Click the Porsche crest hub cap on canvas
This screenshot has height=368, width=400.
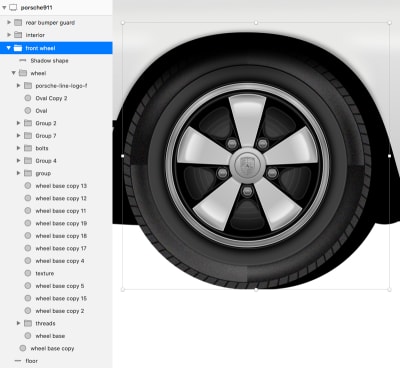tap(247, 164)
